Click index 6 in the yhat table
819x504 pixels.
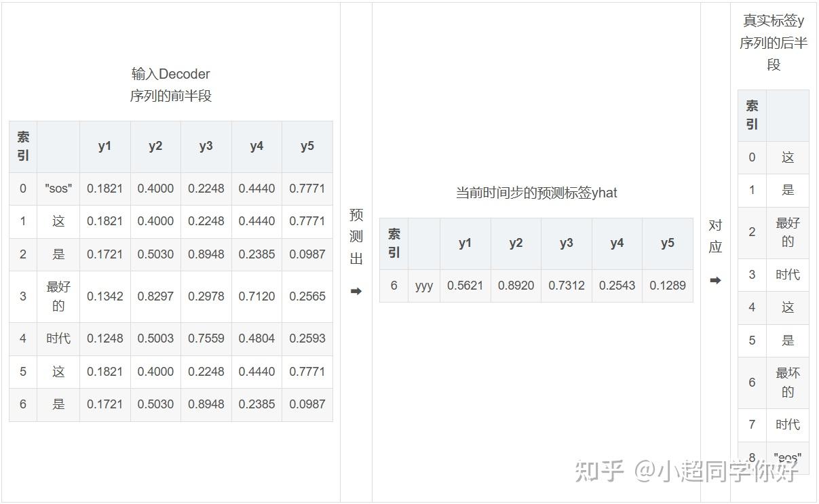click(394, 286)
